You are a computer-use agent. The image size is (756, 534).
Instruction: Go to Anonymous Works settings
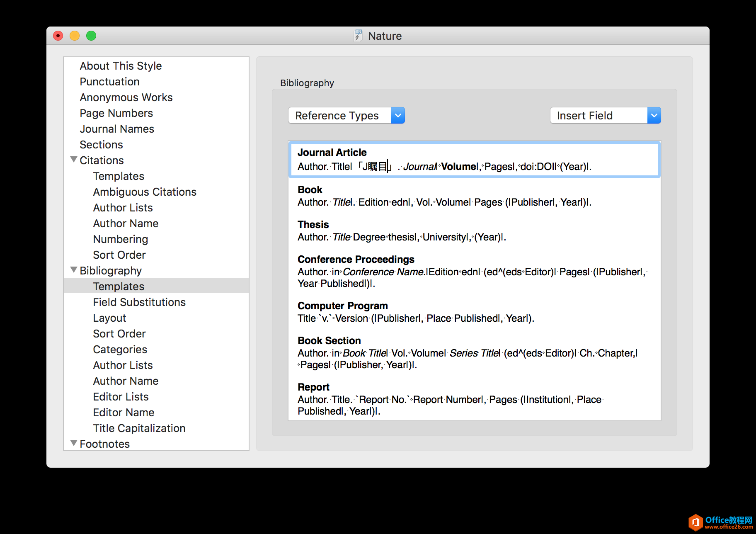126,97
